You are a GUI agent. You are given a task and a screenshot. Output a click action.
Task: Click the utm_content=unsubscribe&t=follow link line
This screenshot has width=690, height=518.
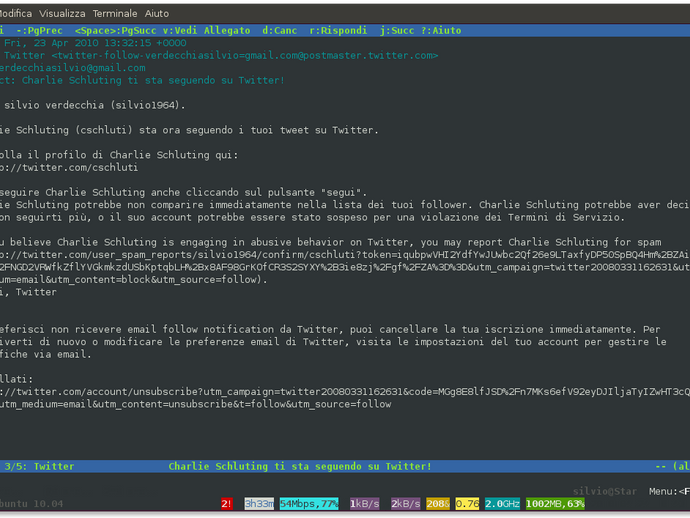[195, 404]
